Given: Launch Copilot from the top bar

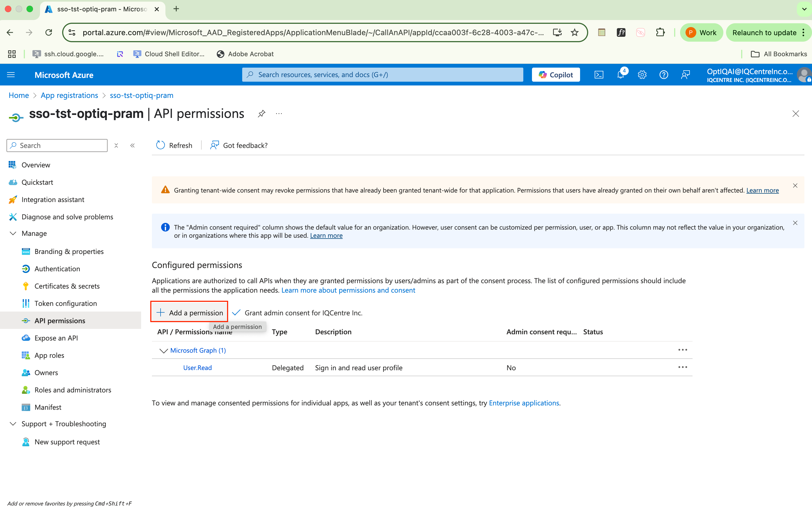Looking at the screenshot, I should pos(556,75).
